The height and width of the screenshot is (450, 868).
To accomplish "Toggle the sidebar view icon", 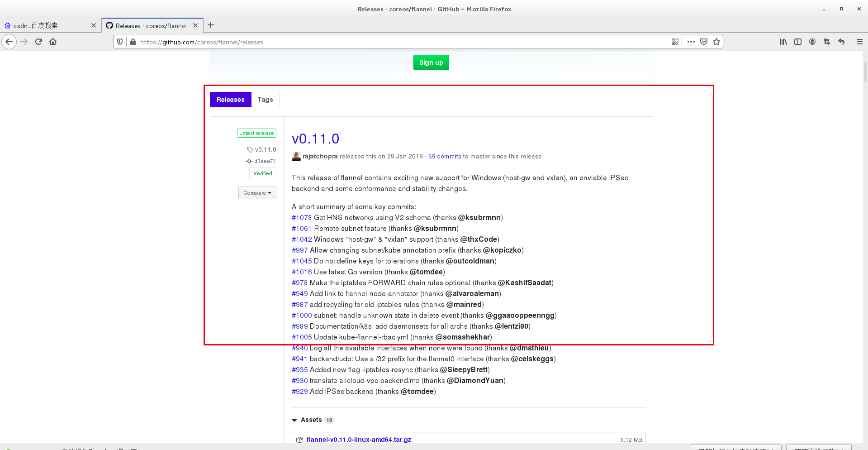I will coord(798,42).
